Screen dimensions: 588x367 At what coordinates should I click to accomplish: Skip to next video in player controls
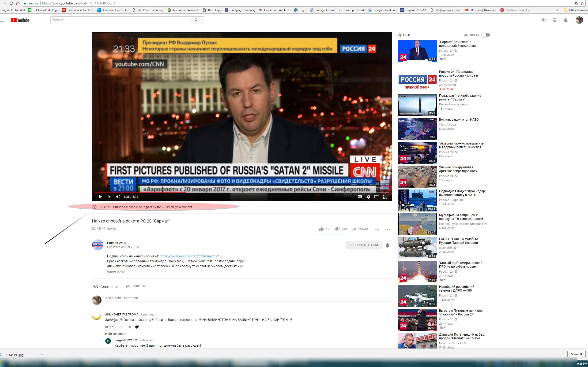click(x=110, y=196)
